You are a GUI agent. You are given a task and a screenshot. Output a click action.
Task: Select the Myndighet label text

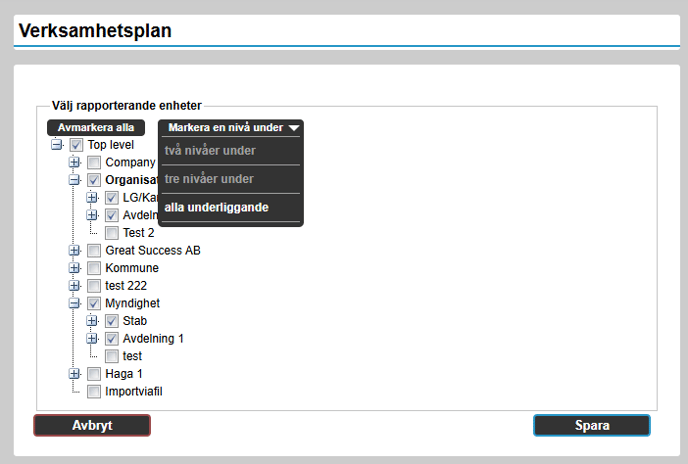click(x=133, y=303)
